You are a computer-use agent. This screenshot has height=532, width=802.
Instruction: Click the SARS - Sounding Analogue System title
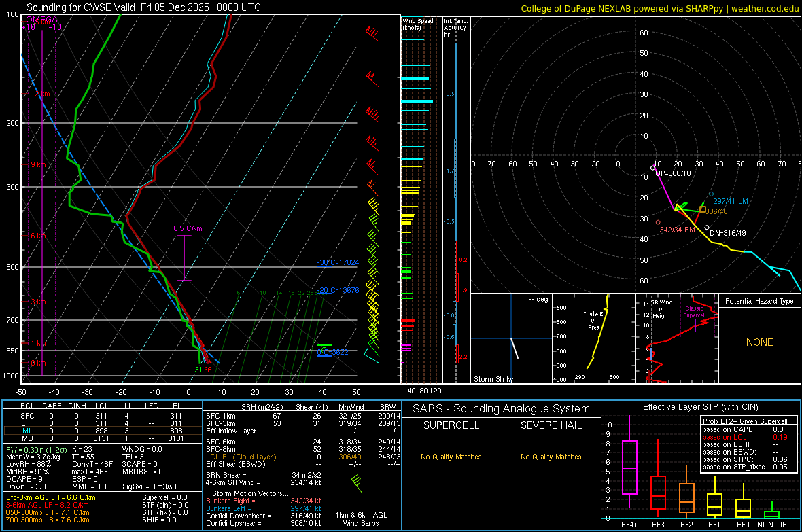(502, 409)
